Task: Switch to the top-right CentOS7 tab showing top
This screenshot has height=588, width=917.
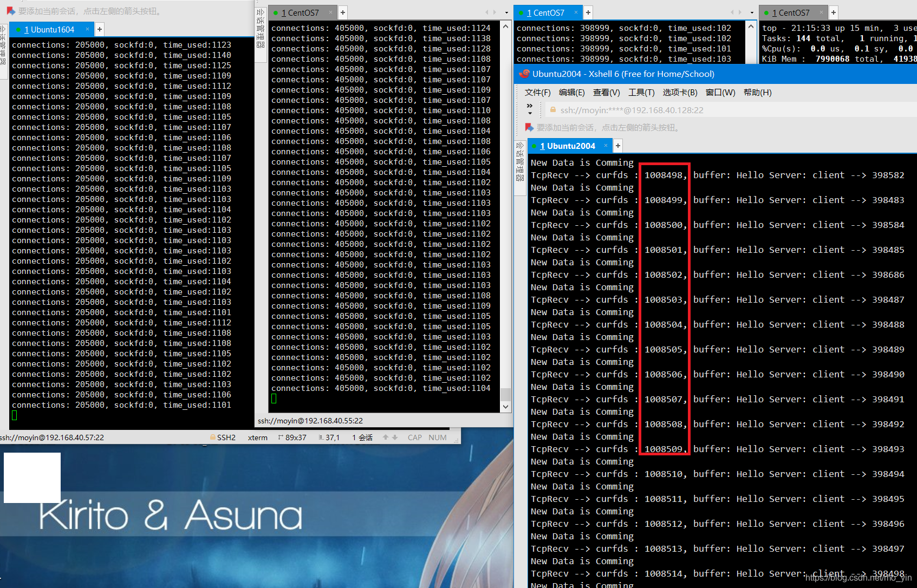Action: pyautogui.click(x=791, y=12)
